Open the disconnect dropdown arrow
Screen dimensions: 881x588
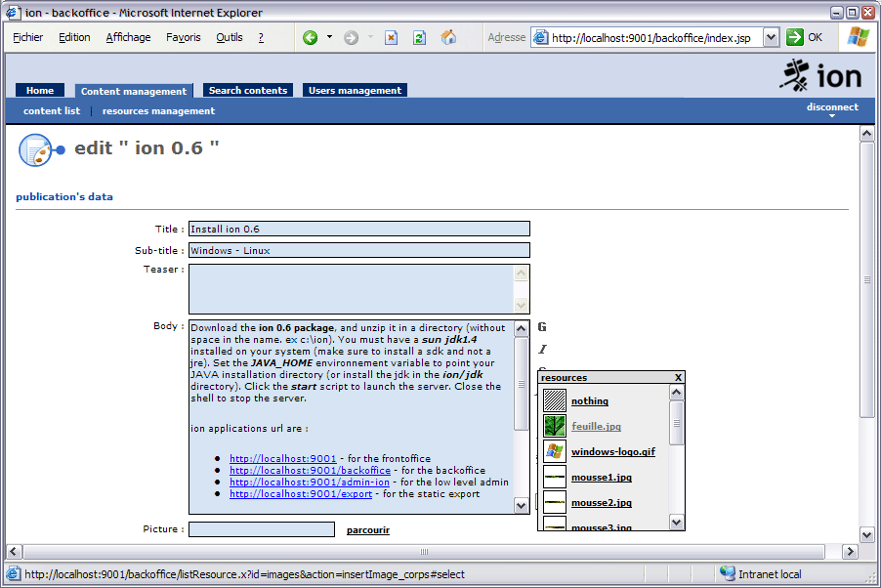[x=832, y=116]
